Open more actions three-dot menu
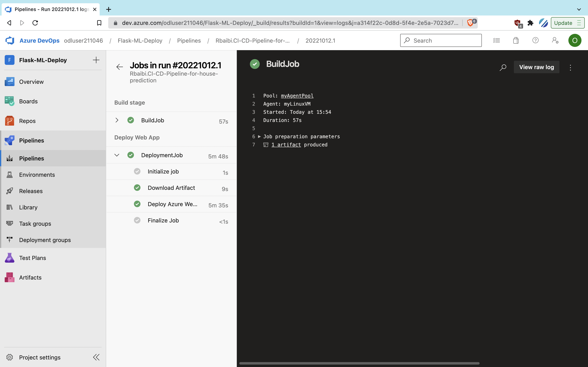 tap(570, 67)
